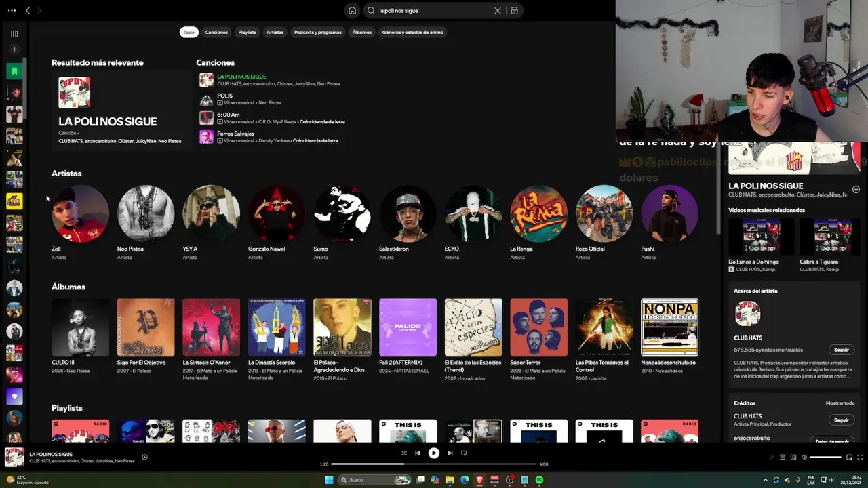Enter full screen mode icon
Viewport: 868px width, 488px height.
coord(860,457)
